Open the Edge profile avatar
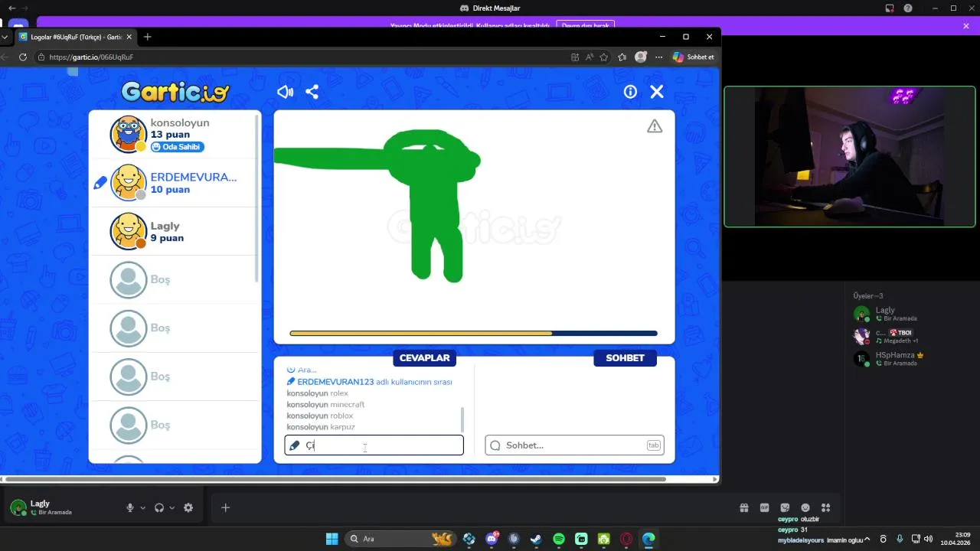 [641, 57]
